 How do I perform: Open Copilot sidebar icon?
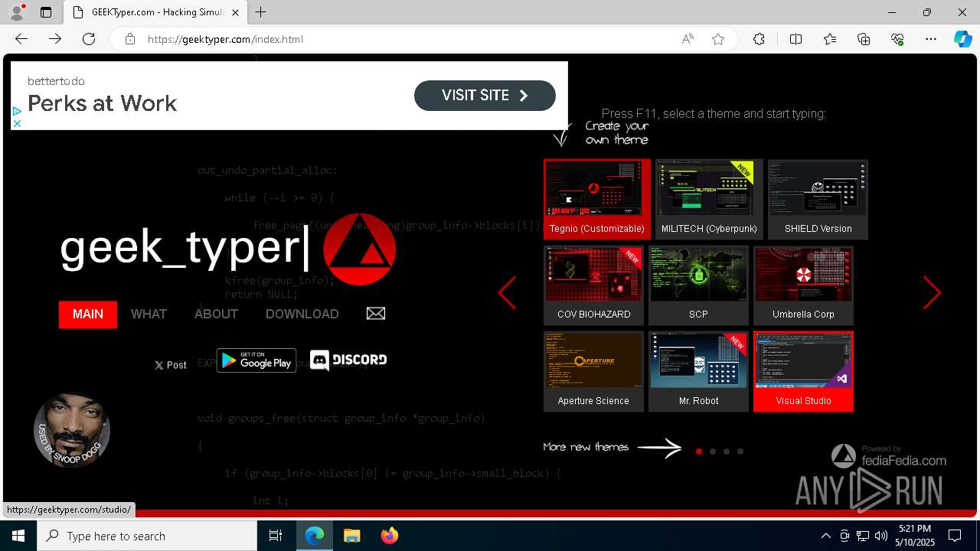click(963, 39)
